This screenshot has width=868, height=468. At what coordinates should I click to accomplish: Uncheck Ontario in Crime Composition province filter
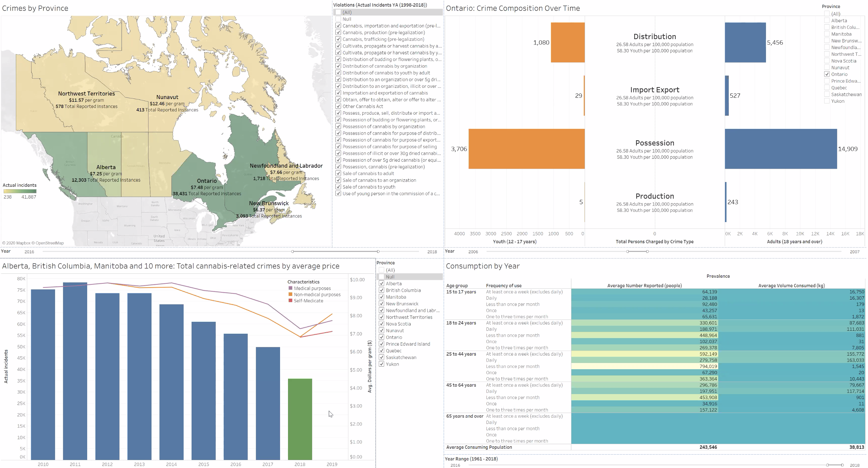827,74
